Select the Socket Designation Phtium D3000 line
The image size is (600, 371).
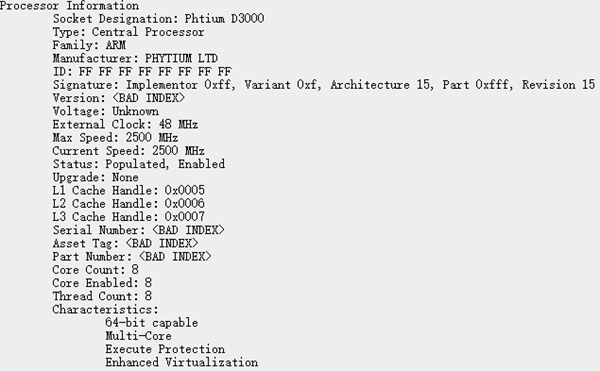pyautogui.click(x=158, y=19)
